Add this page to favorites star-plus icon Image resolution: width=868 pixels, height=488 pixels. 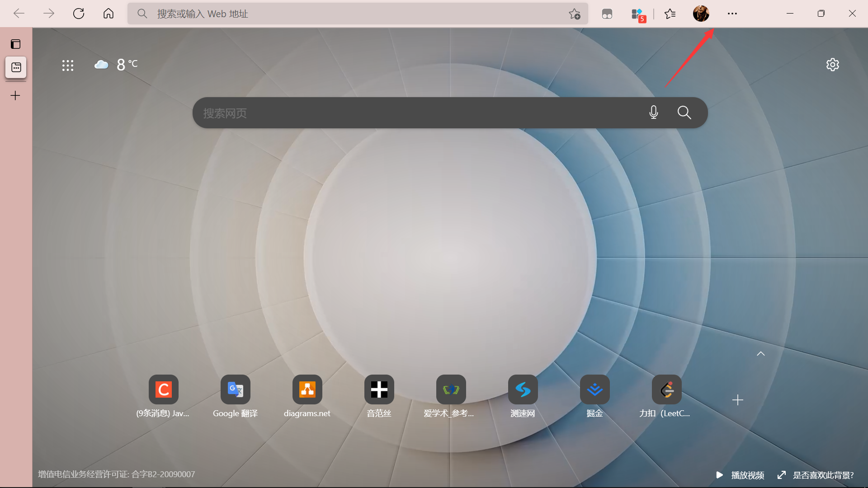[x=574, y=14]
